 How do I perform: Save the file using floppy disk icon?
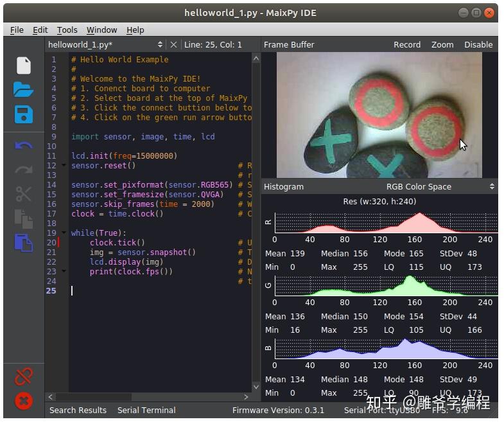click(24, 115)
